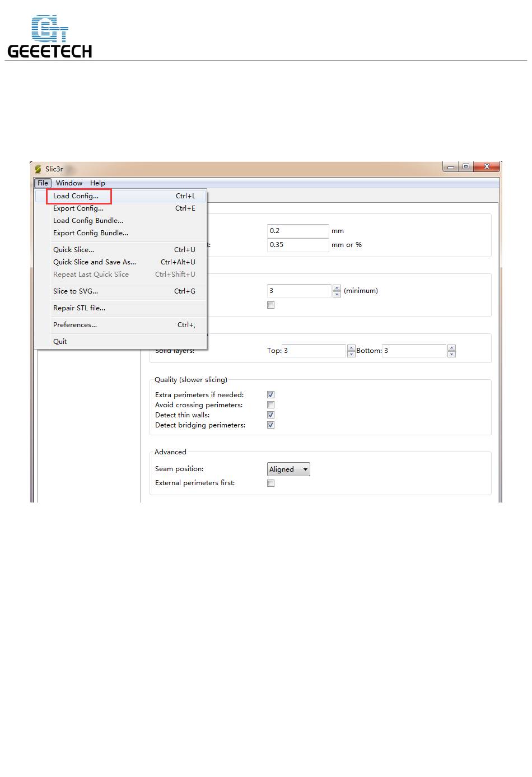Click the 0.2 mm layer height field
This screenshot has height=777, width=532.
pos(298,231)
